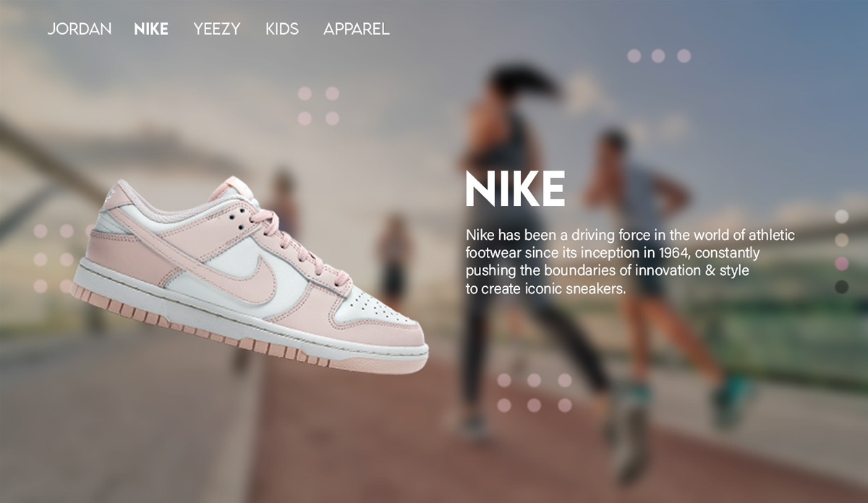Image resolution: width=868 pixels, height=503 pixels.
Task: Click bottom-right dot of six-dot grid below description
Action: click(564, 405)
